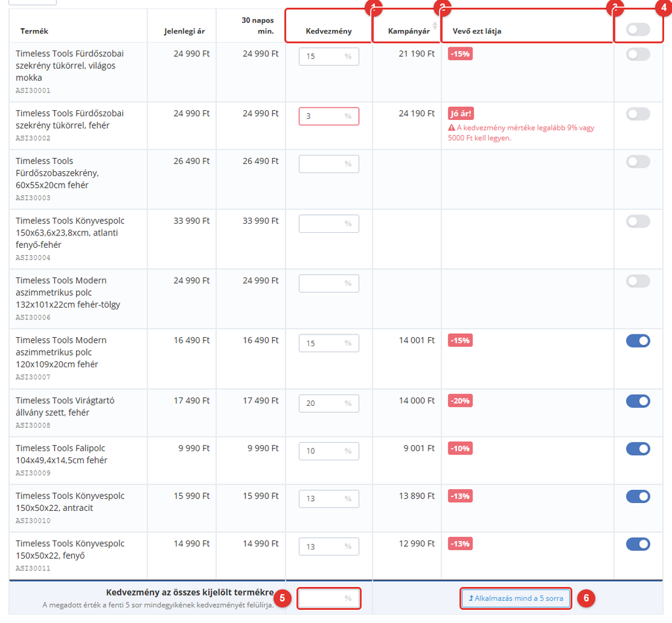The width and height of the screenshot is (672, 623).
Task: Click Alkalmazás mind a 5 sorra button
Action: point(516,598)
